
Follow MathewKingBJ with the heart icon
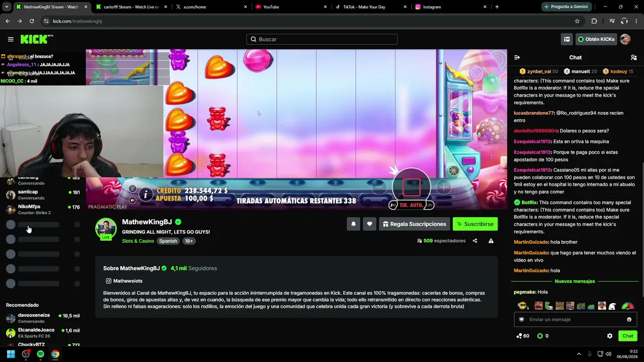coord(369,224)
